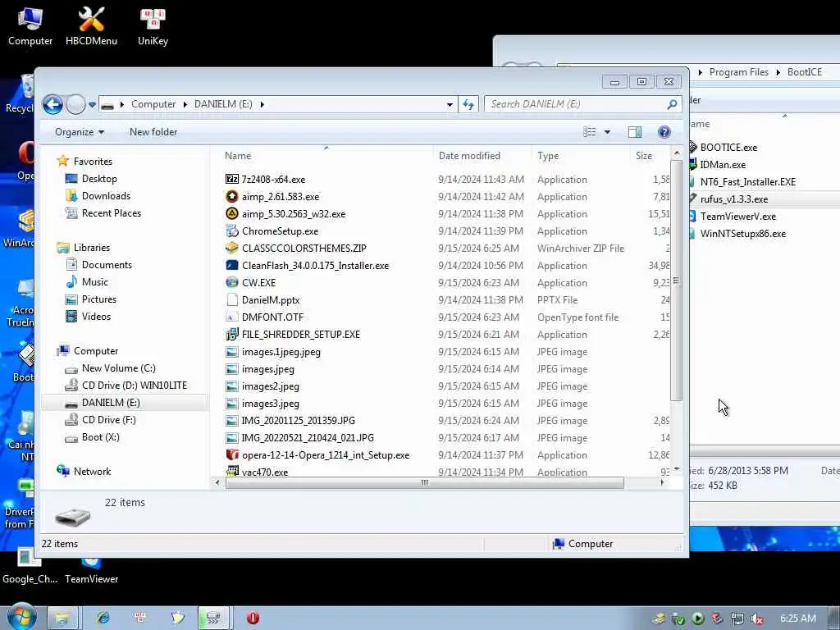The width and height of the screenshot is (840, 630).
Task: Toggle the preview pane button
Action: [x=635, y=132]
